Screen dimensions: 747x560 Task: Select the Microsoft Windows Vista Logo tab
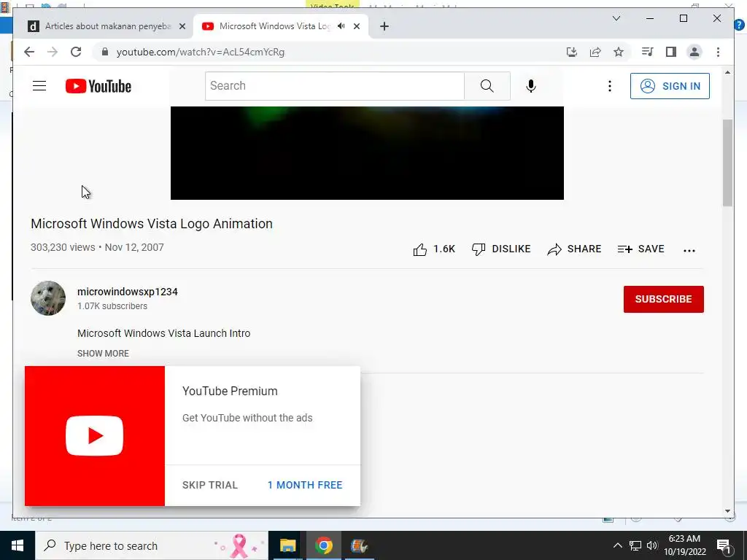(274, 26)
